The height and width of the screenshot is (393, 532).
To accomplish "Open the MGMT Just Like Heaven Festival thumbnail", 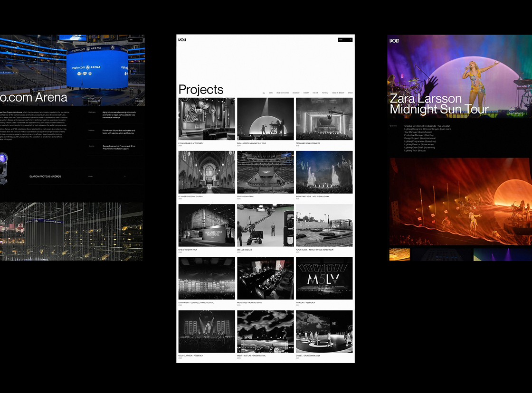I will tap(266, 332).
